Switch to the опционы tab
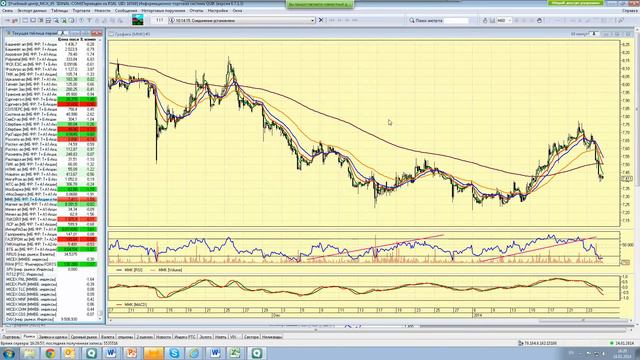 125,337
